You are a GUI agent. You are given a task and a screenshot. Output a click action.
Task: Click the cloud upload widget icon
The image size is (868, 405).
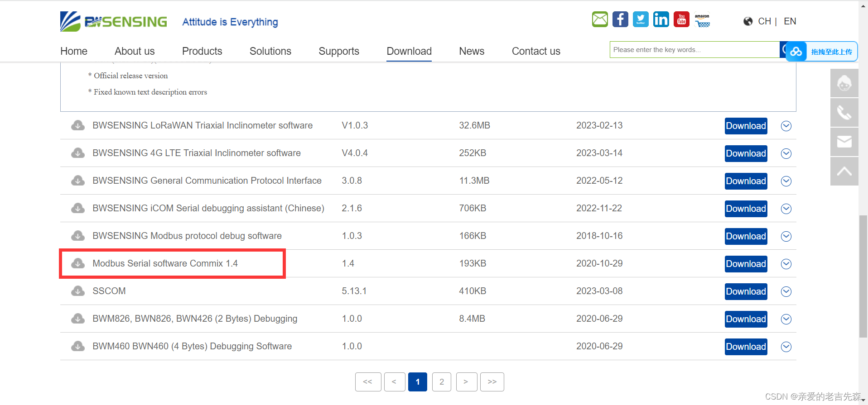pos(796,52)
